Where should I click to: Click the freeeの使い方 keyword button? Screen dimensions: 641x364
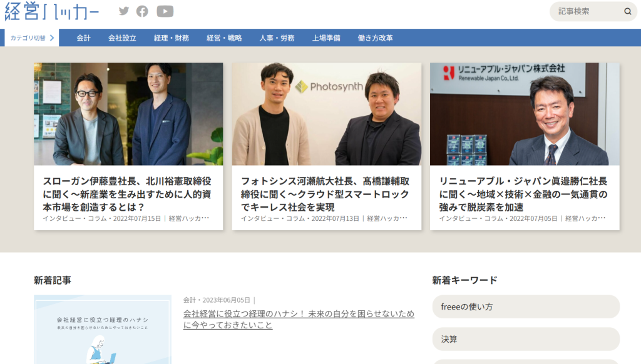[526, 307]
